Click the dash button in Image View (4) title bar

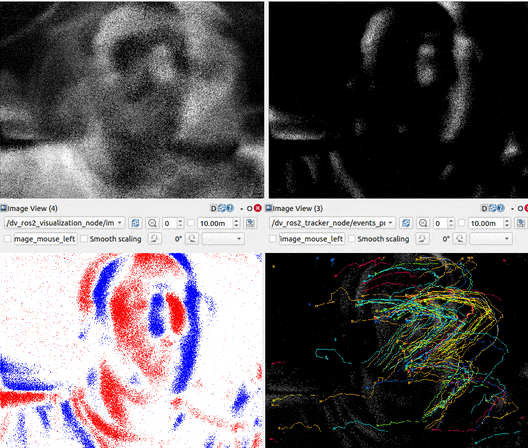241,209
